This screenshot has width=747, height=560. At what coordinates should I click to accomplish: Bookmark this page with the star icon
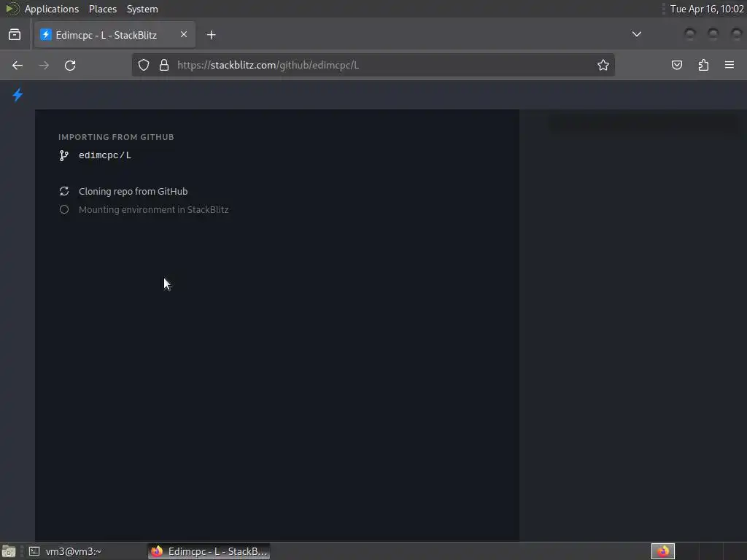(603, 65)
